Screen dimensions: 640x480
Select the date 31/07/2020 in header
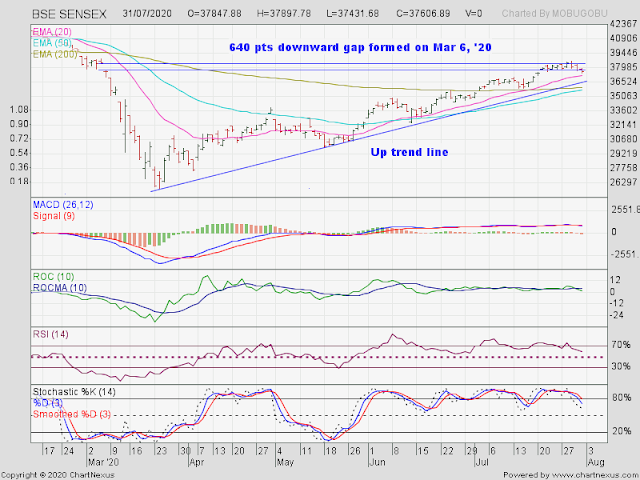tap(149, 13)
